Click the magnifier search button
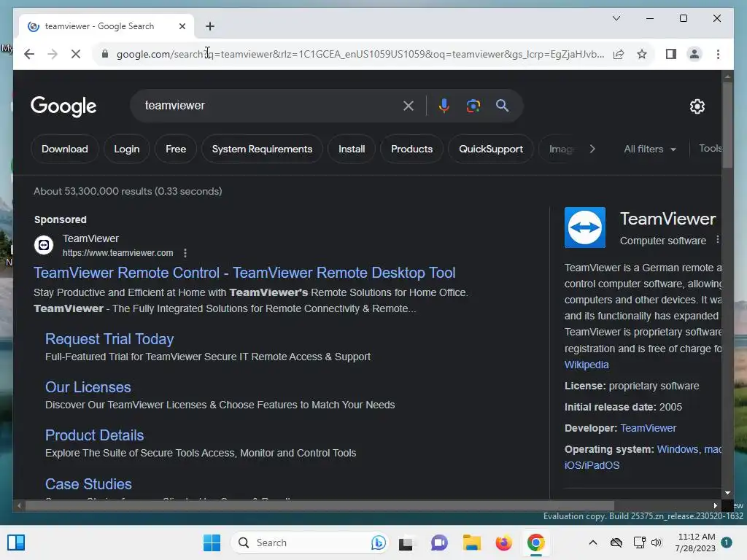Viewport: 747px width, 560px height. pyautogui.click(x=502, y=106)
